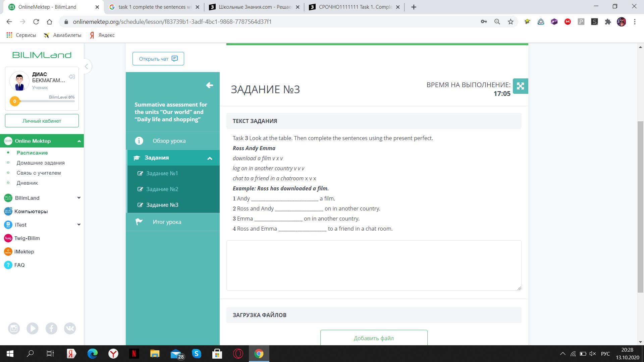The width and height of the screenshot is (644, 362).
Task: Expand the iTest menu
Action: (79, 225)
